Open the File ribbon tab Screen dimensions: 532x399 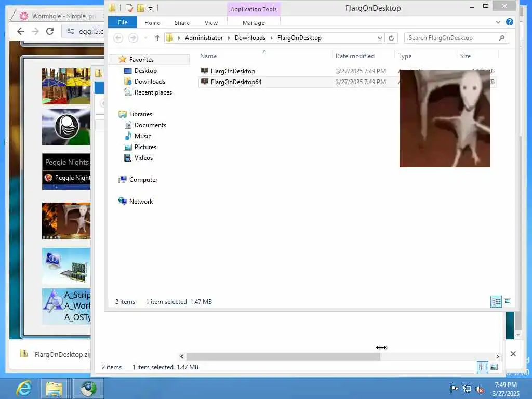pyautogui.click(x=123, y=22)
